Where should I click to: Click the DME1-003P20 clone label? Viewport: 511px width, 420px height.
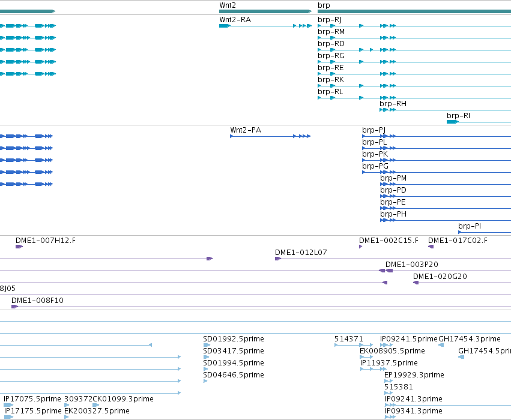pyautogui.click(x=411, y=265)
